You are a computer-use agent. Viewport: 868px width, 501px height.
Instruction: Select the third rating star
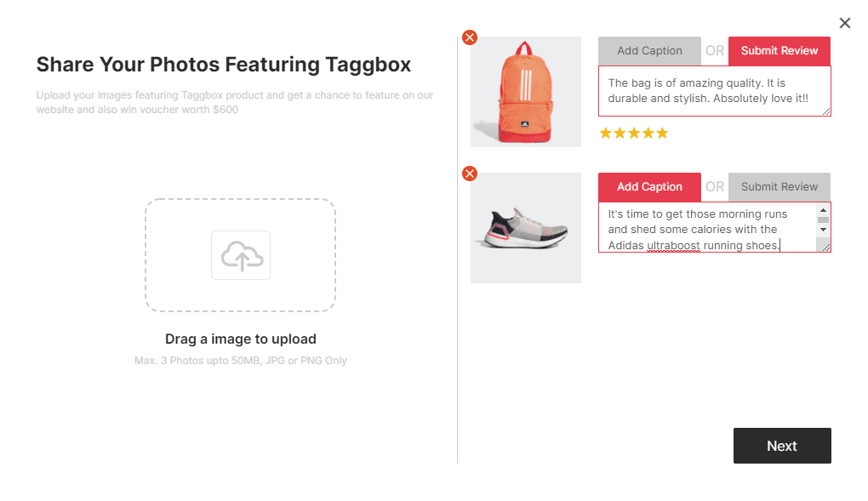(x=634, y=133)
